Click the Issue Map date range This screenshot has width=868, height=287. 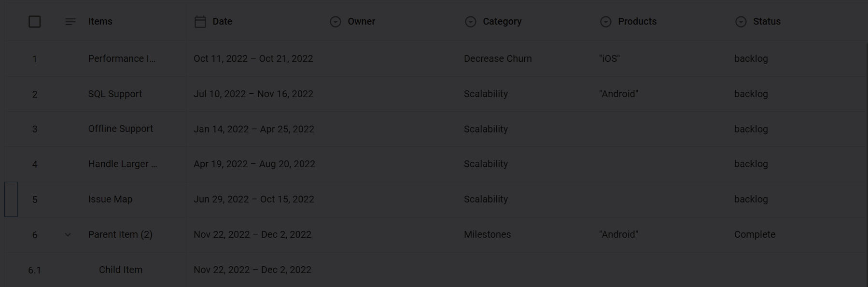coord(254,200)
